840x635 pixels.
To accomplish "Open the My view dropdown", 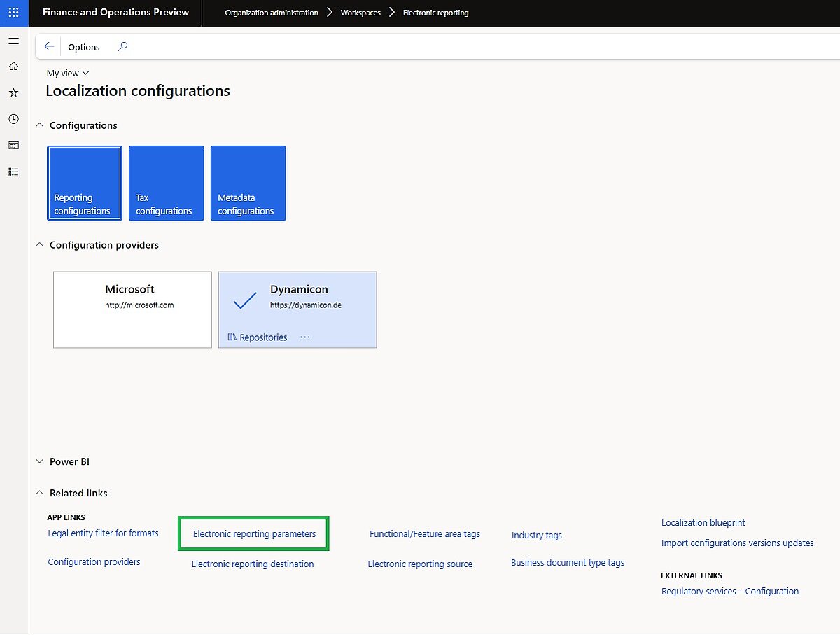I will (68, 73).
